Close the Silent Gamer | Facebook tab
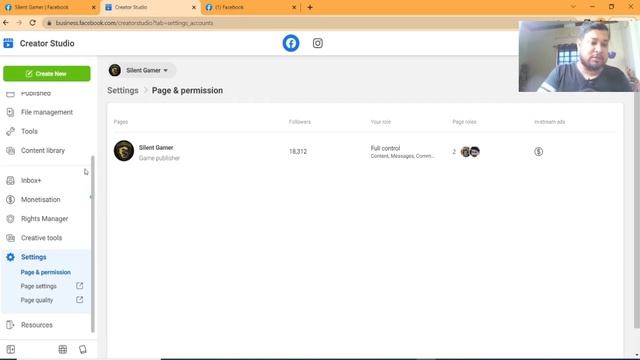The image size is (640, 360). (x=93, y=7)
